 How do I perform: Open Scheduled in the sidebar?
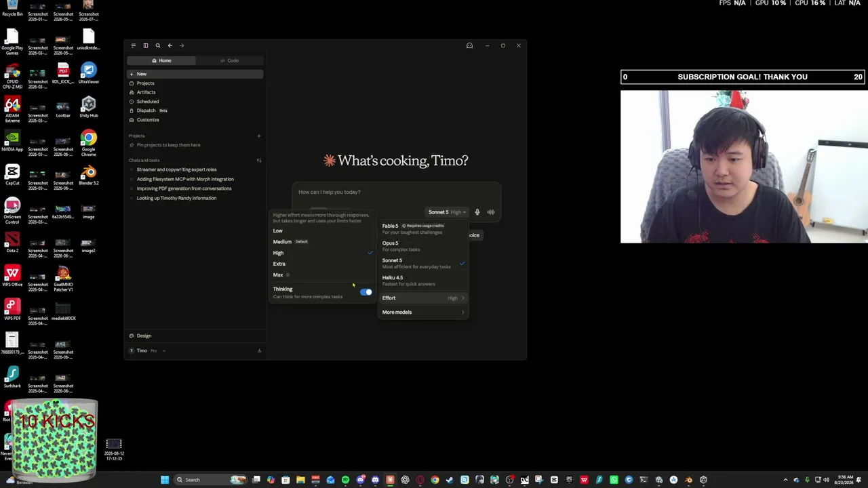click(195, 102)
